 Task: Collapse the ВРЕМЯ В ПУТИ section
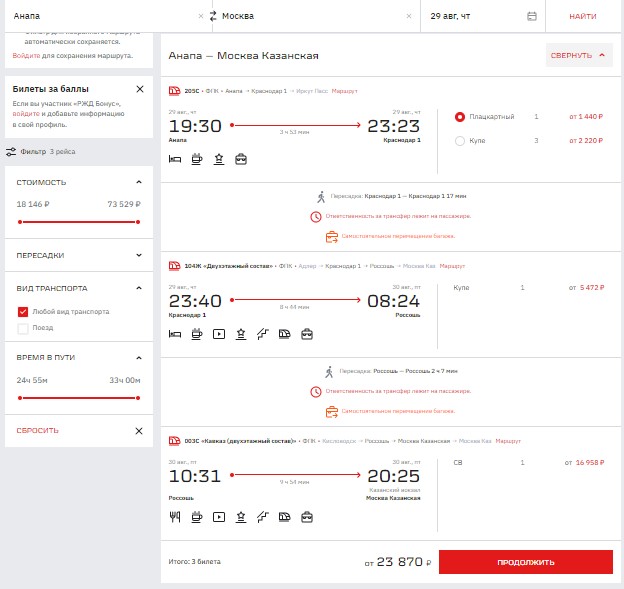(138, 358)
